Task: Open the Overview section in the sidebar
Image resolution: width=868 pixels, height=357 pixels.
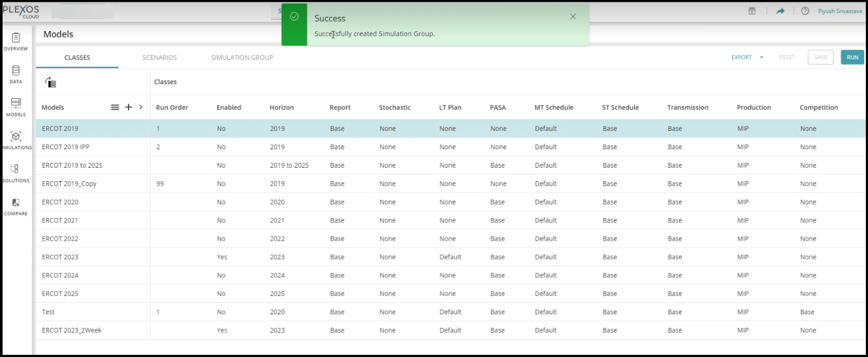Action: pos(16,41)
